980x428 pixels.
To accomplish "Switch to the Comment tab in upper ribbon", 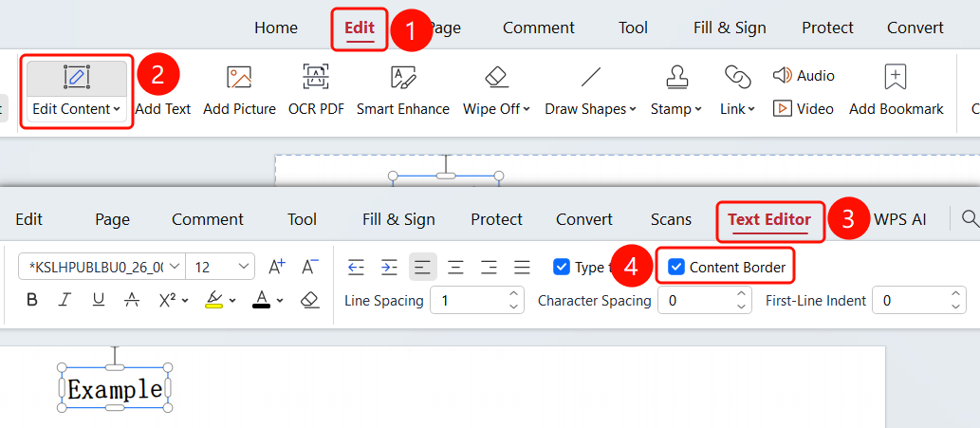I will (538, 28).
